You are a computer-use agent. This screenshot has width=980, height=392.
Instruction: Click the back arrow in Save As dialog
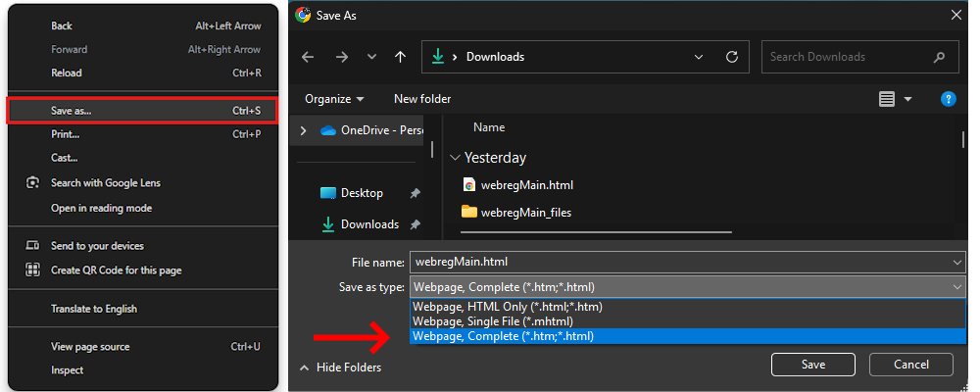tap(308, 57)
